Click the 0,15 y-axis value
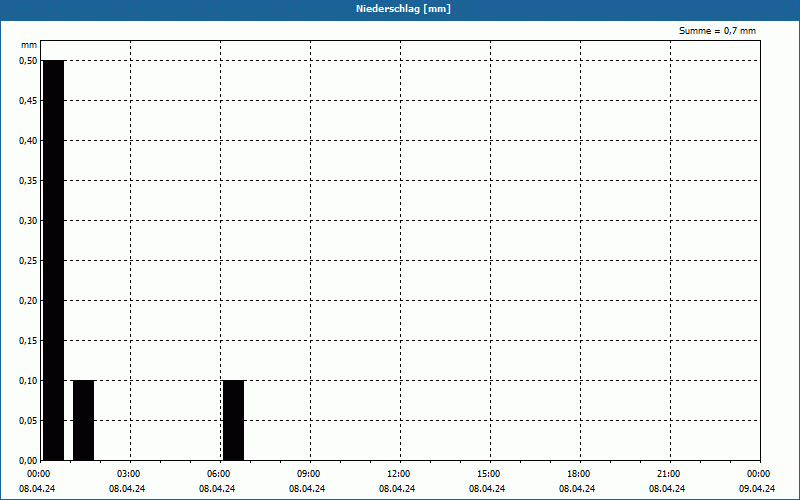This screenshot has height=500, width=800. pos(28,341)
